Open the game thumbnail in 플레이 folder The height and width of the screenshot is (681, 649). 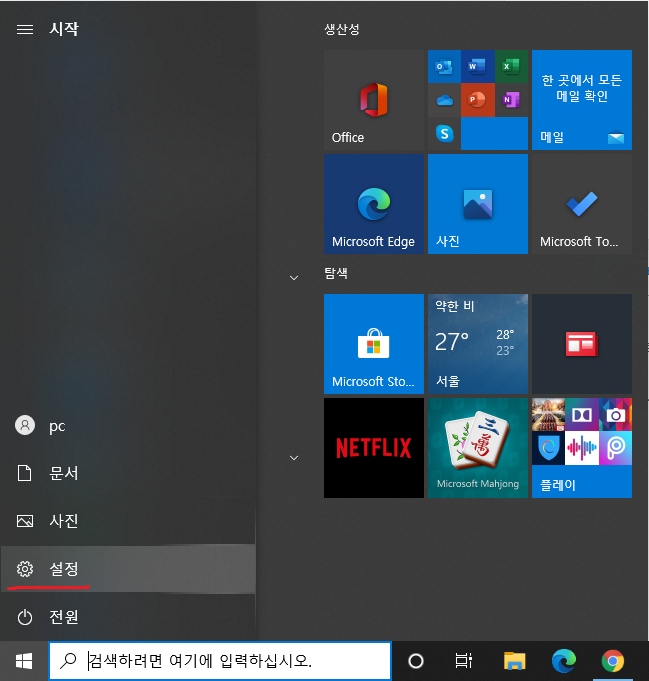[x=548, y=415]
